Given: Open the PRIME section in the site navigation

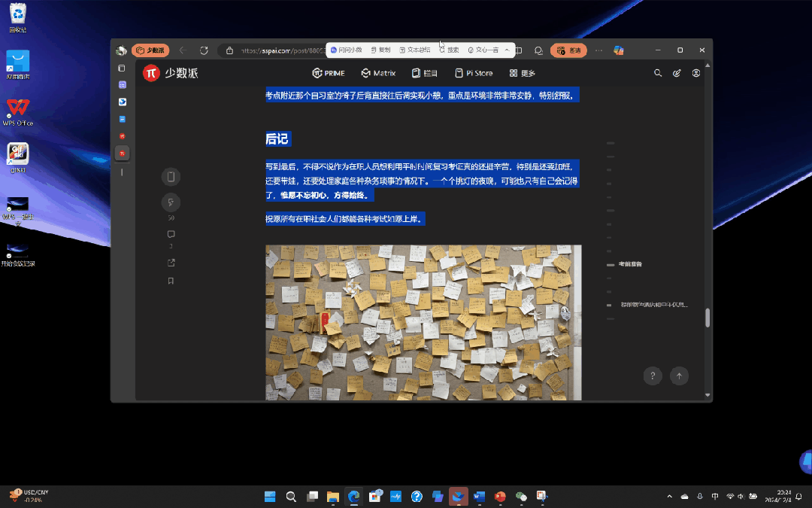Looking at the screenshot, I should [329, 73].
